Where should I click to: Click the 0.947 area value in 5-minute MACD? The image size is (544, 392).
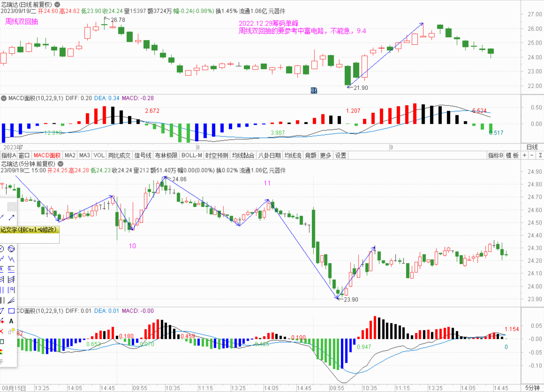coord(364,347)
